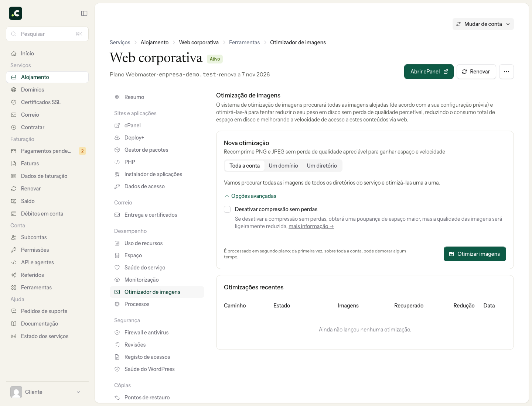532x406 pixels.
Task: Open the three-dot more actions menu
Action: [507, 72]
